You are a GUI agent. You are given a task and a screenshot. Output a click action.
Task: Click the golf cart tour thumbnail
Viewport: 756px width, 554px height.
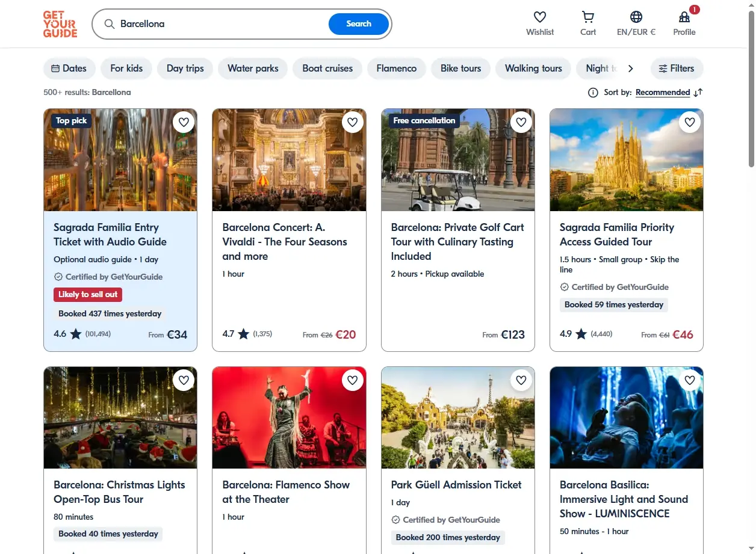[x=458, y=160]
